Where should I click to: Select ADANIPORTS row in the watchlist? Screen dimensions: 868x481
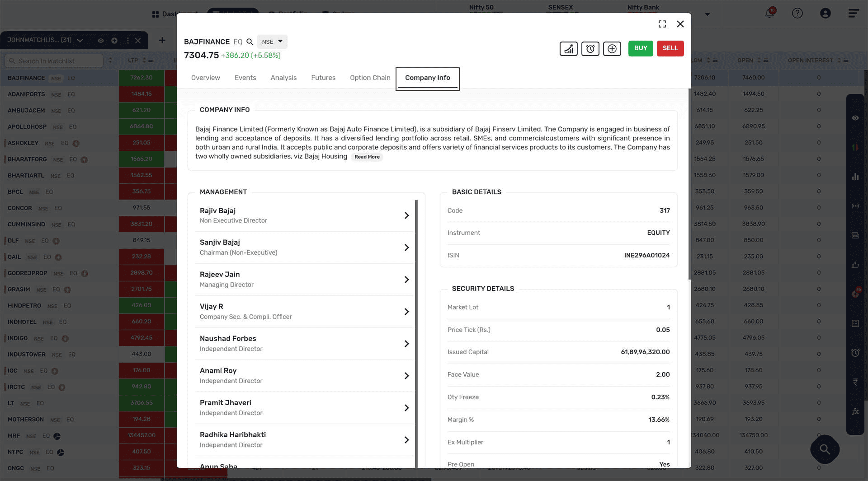tap(59, 94)
